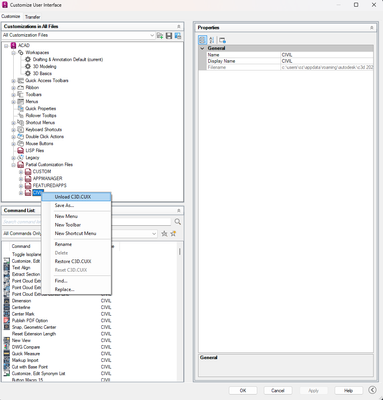Click the DWG Compare command icon
Image resolution: width=383 pixels, height=400 pixels.
coord(7,347)
